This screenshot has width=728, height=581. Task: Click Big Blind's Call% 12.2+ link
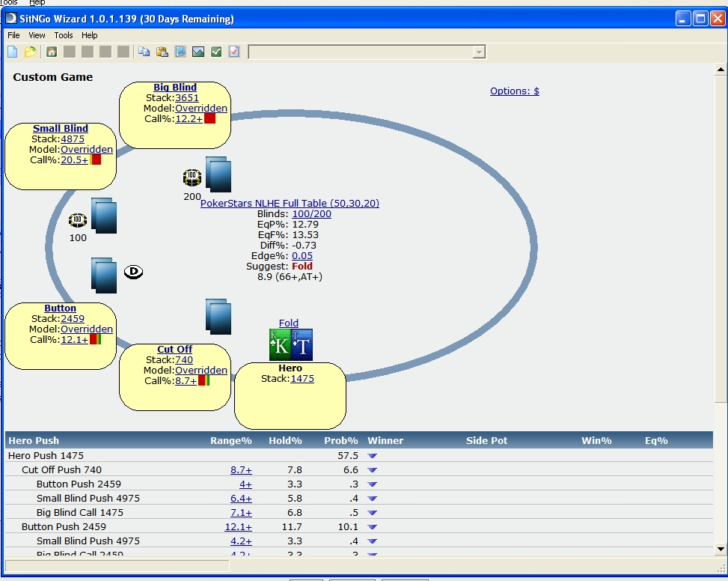point(189,118)
